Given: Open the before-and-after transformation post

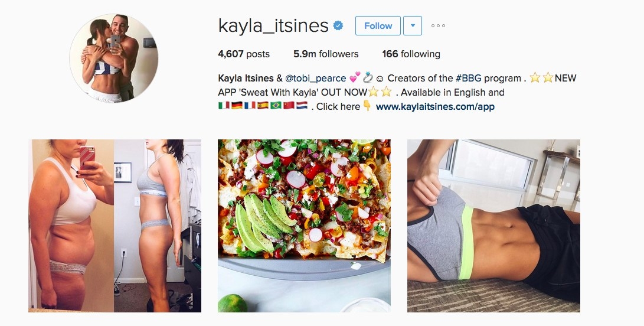Looking at the screenshot, I should point(115,226).
